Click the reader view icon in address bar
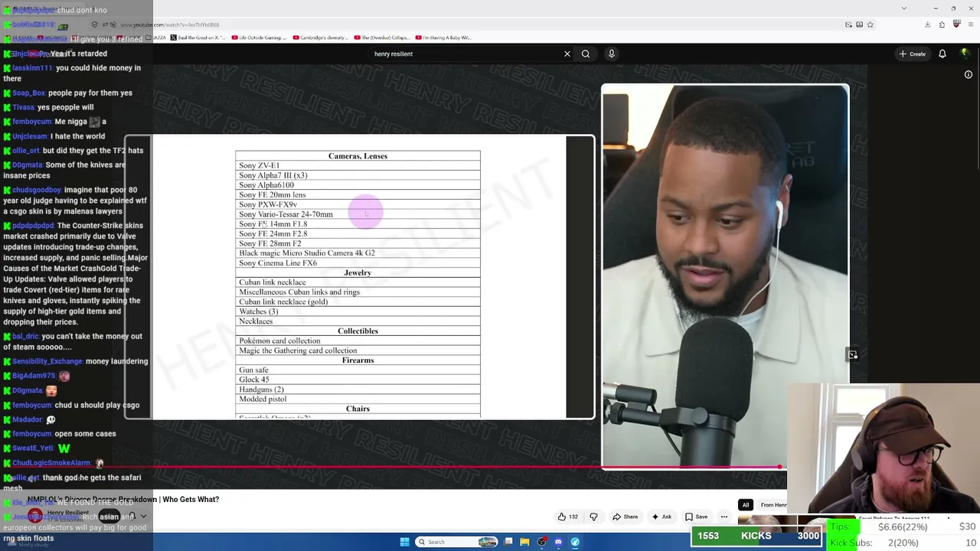 (x=859, y=24)
